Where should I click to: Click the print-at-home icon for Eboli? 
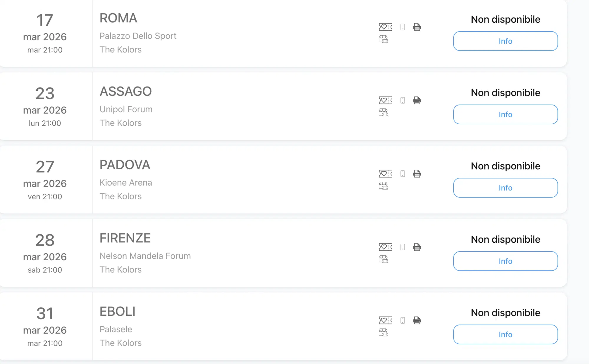(417, 320)
